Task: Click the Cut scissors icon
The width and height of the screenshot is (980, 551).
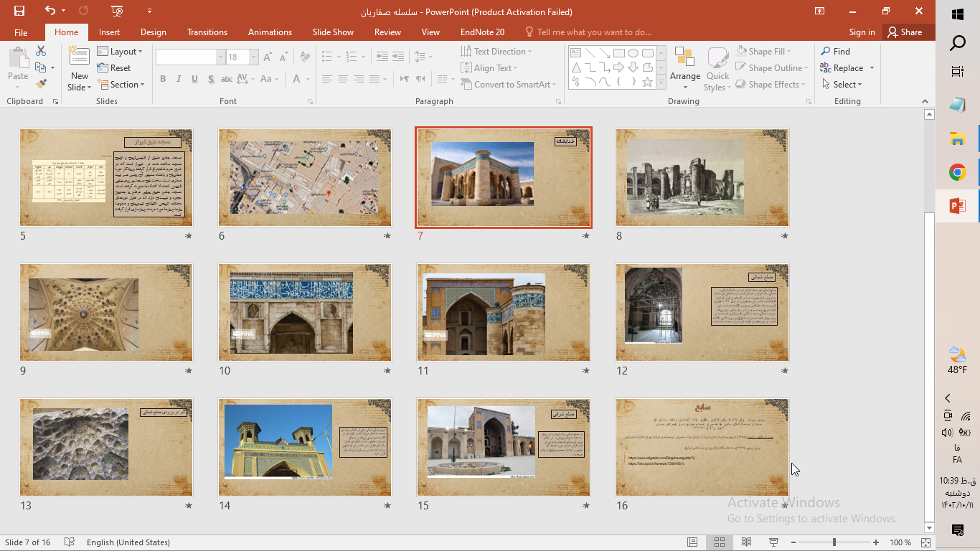Action: click(x=41, y=52)
